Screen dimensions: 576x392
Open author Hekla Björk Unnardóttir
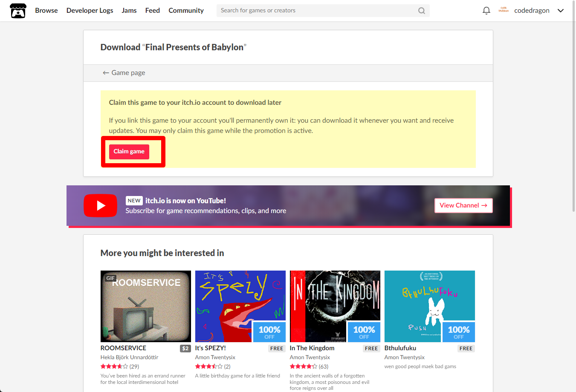129,357
